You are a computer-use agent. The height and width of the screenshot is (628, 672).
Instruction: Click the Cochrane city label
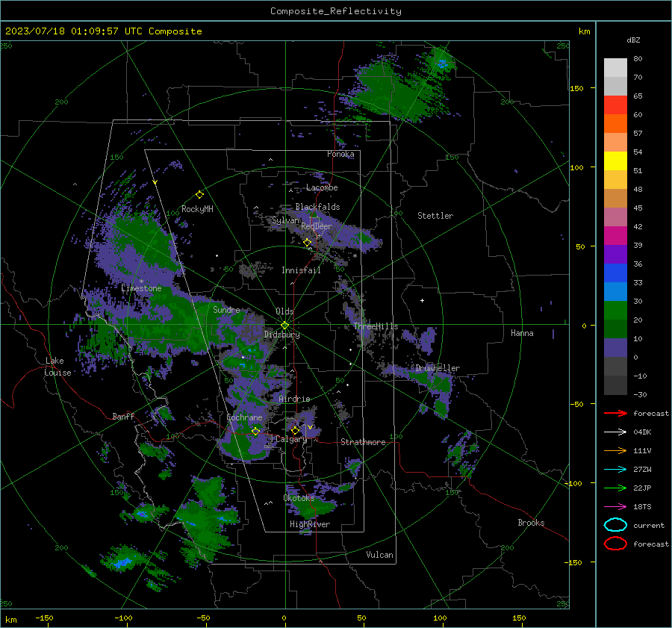coord(244,417)
